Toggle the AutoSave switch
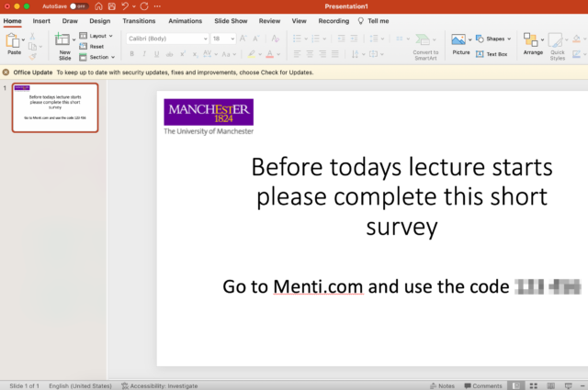 click(79, 6)
